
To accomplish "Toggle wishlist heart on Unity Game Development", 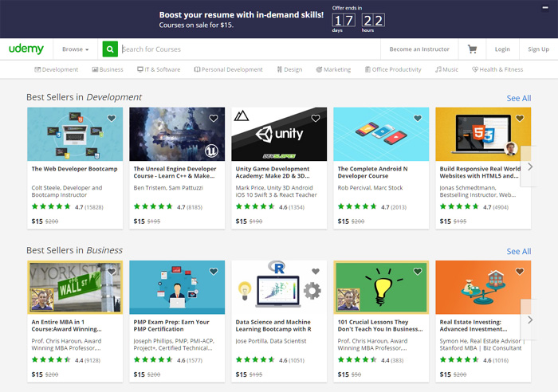I will (x=316, y=118).
